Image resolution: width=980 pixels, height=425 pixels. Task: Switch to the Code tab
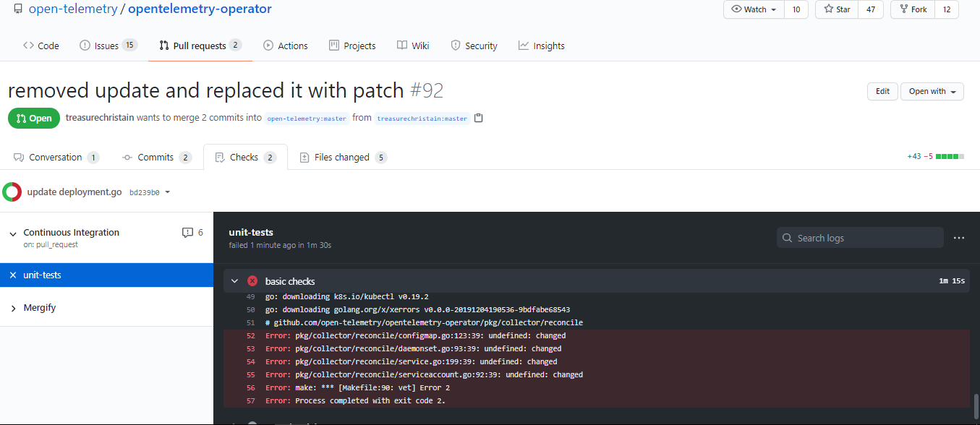(41, 46)
